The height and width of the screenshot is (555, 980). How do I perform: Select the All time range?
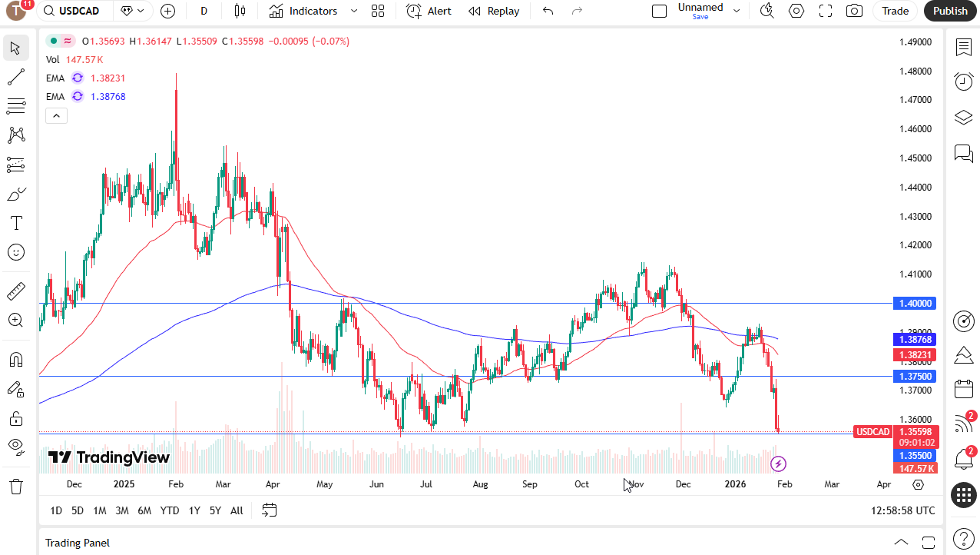point(237,510)
